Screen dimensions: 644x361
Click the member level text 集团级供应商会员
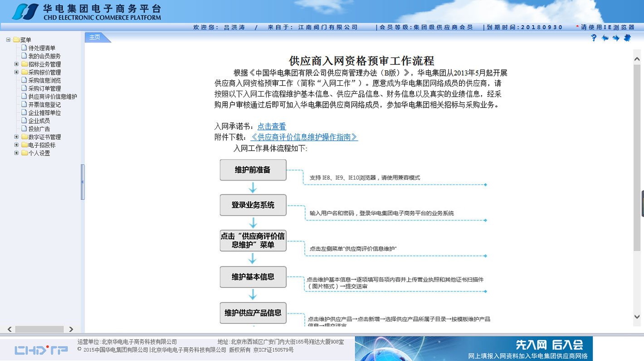pos(443,28)
